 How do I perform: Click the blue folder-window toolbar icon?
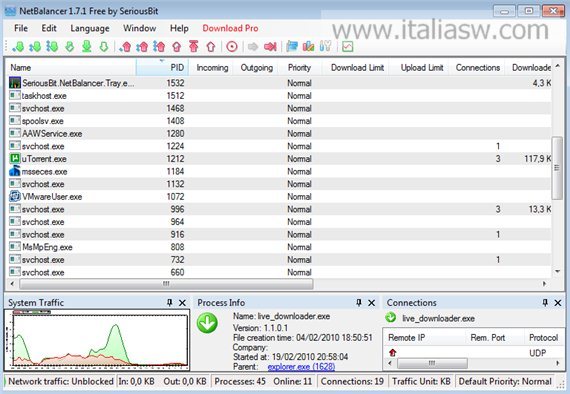point(292,47)
